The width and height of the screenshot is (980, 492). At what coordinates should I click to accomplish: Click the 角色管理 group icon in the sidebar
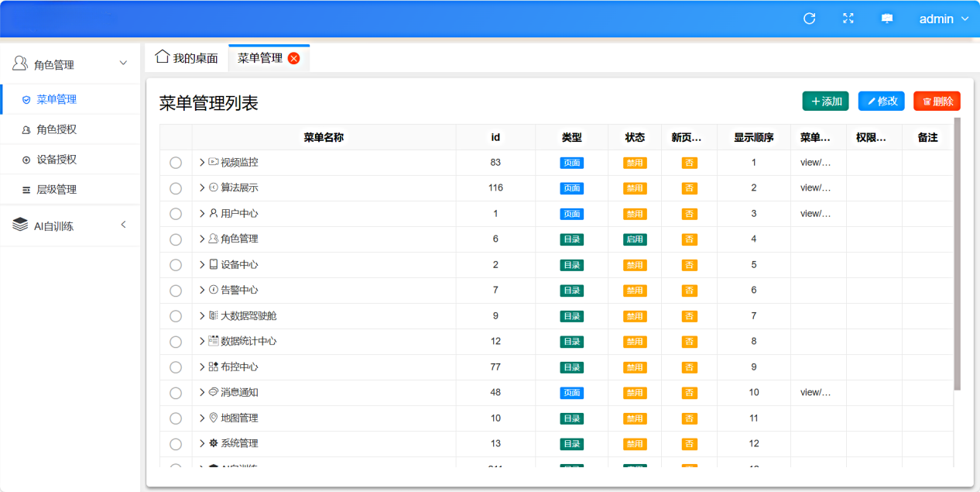[x=20, y=64]
